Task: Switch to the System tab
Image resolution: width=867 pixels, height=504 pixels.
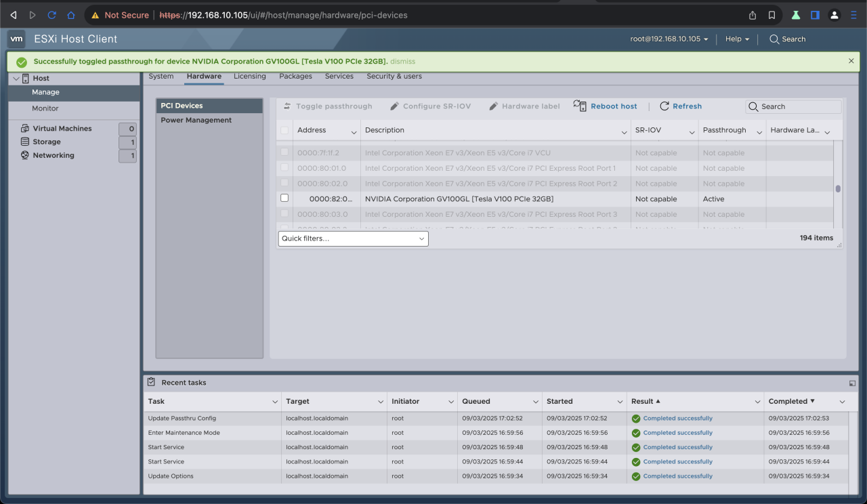Action: [x=161, y=76]
